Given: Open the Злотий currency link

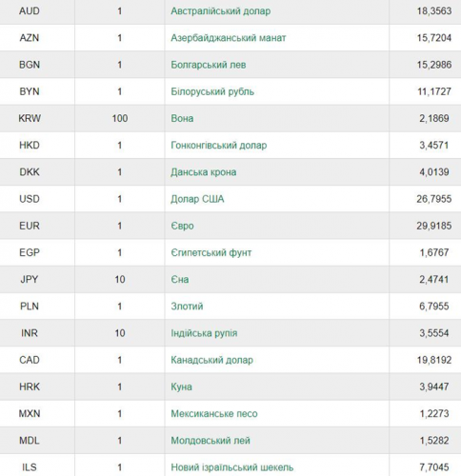Looking at the screenshot, I should click(x=187, y=307).
